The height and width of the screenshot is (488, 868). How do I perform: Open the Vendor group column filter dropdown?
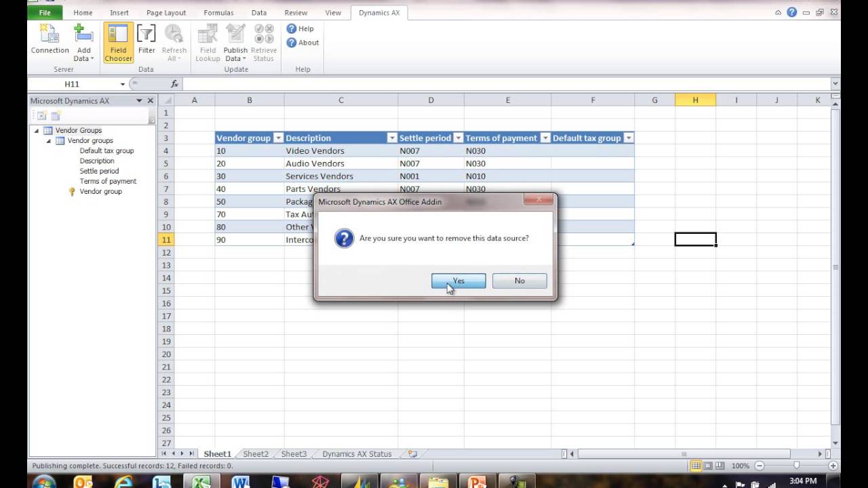277,138
